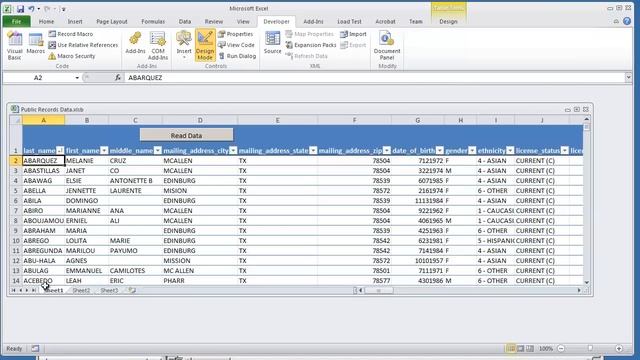Image resolution: width=640 pixels, height=360 pixels.
Task: Undo the last action
Action: click(x=31, y=9)
